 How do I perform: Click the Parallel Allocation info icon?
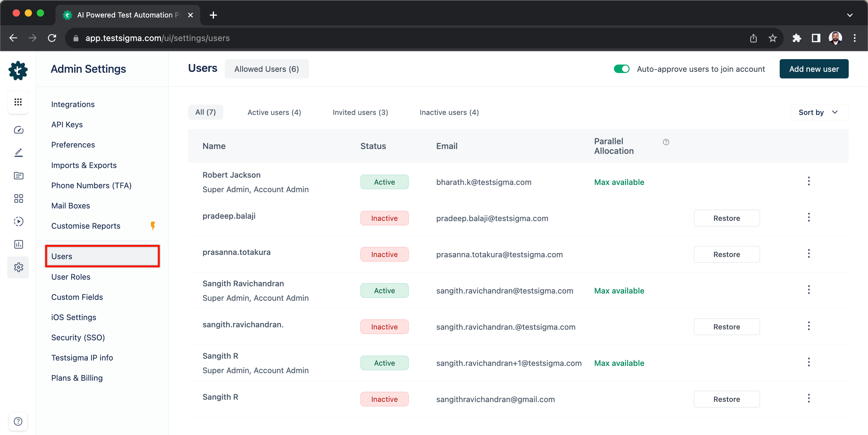(666, 142)
